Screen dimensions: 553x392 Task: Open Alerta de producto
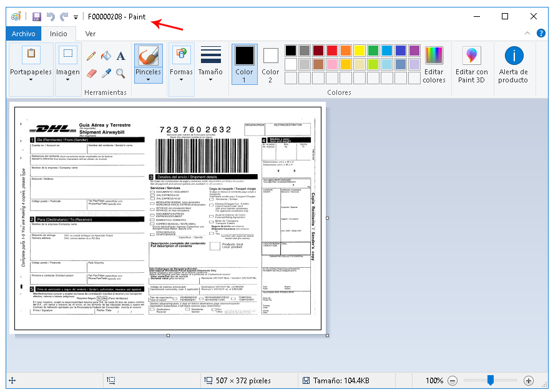tap(514, 64)
